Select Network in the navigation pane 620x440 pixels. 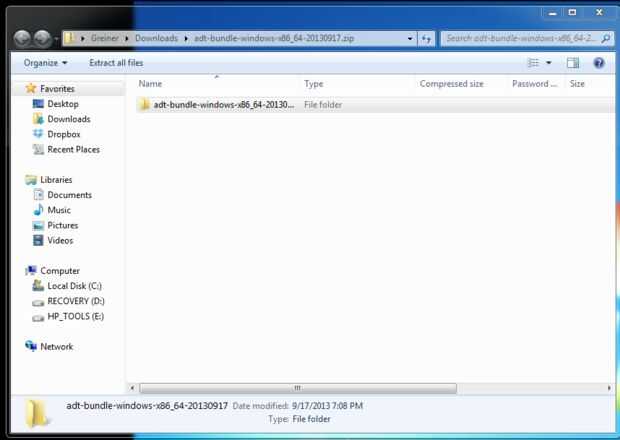click(57, 347)
